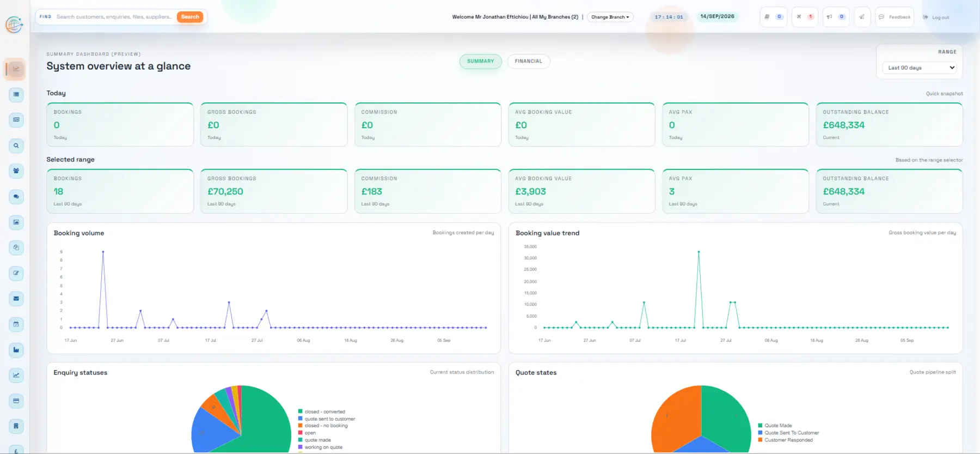
Task: Open the ID card icon in sidebar
Action: pos(16,120)
